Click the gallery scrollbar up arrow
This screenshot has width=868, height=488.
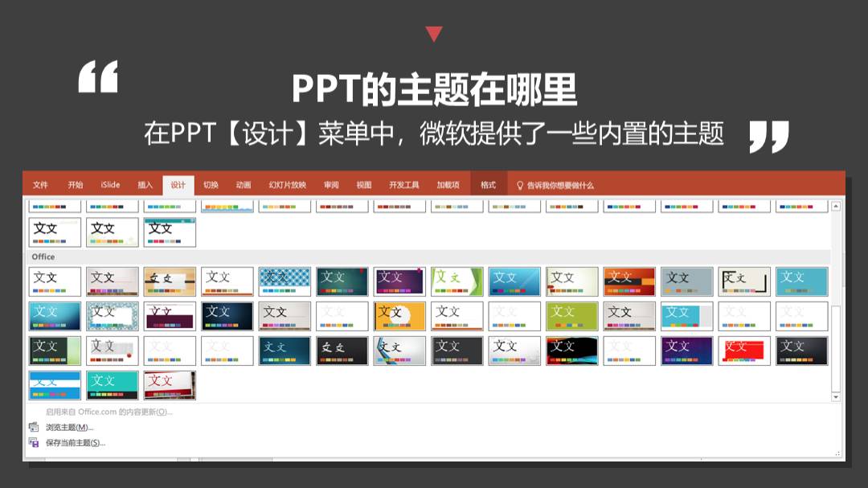click(x=836, y=206)
